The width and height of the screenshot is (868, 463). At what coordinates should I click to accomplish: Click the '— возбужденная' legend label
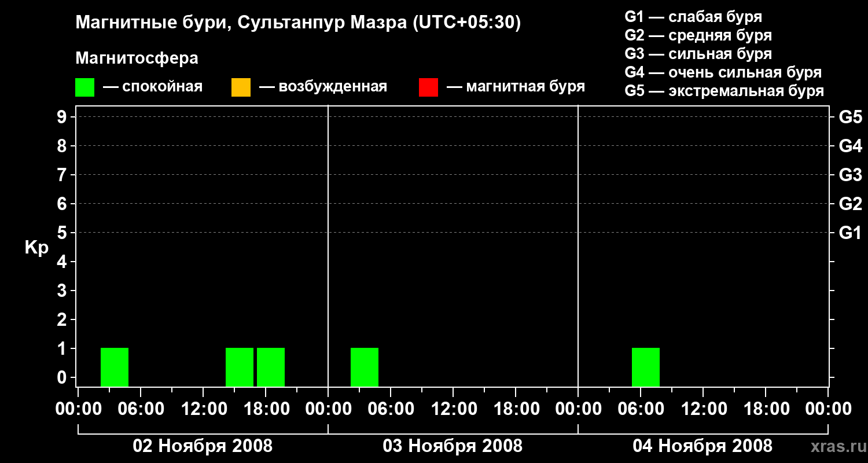click(323, 87)
